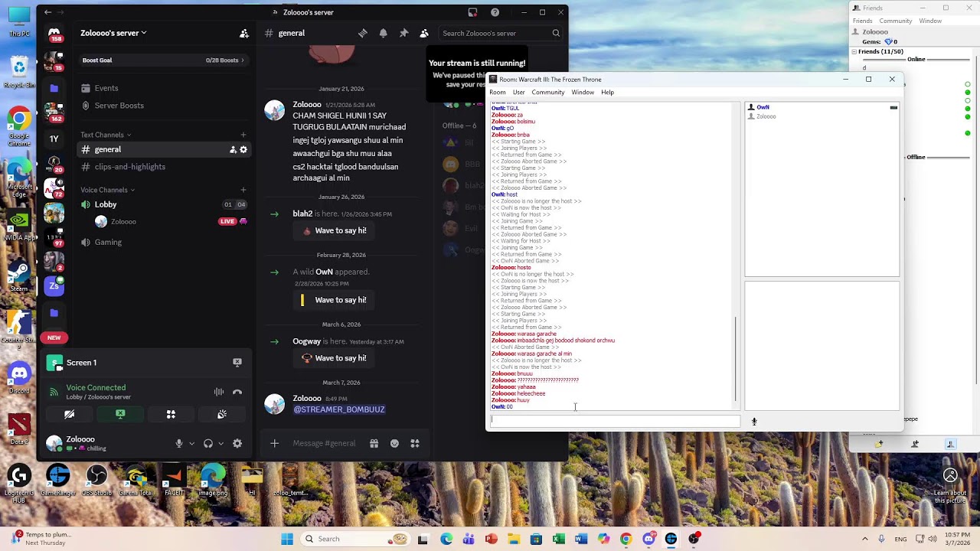This screenshot has height=551, width=980.
Task: Select Zoloooo in the room user list
Action: pos(766,116)
